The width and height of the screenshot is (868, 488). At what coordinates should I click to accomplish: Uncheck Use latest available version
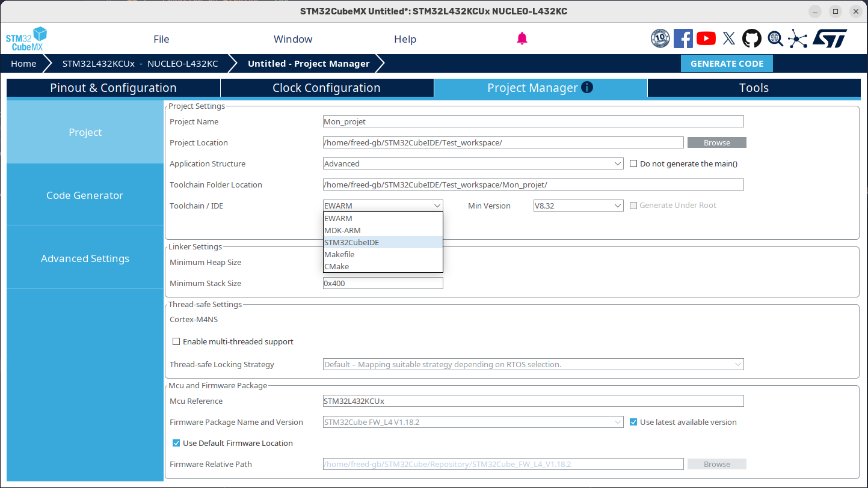click(633, 422)
